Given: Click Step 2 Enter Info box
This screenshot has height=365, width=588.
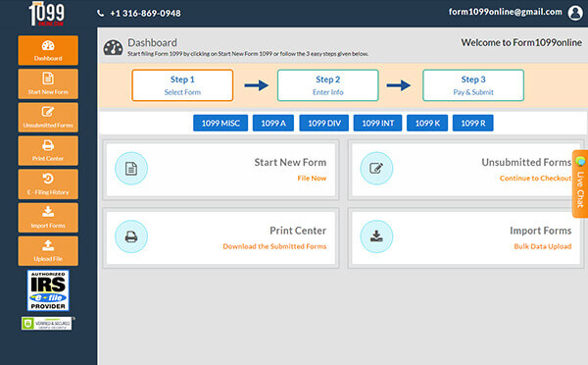Looking at the screenshot, I should tap(327, 85).
